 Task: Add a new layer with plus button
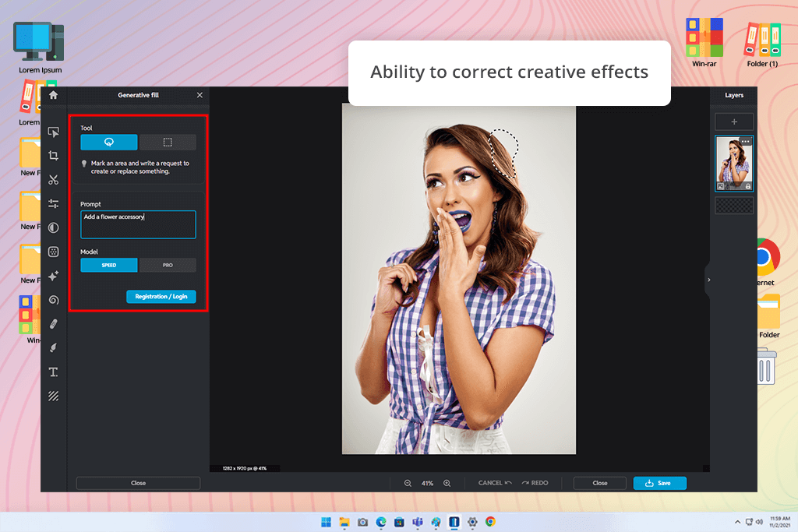(734, 122)
